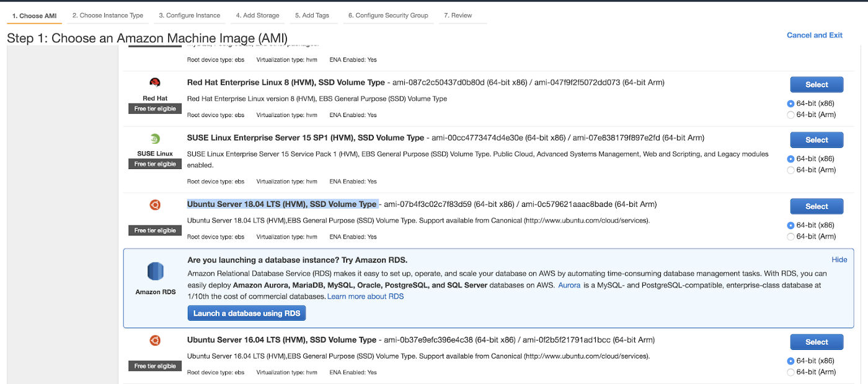
Task: Click 'Are you launching a database instance?' heading
Action: pyautogui.click(x=298, y=260)
